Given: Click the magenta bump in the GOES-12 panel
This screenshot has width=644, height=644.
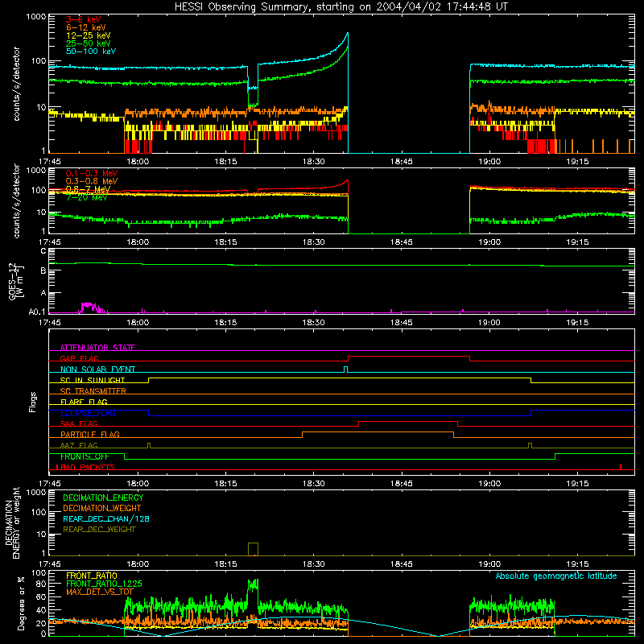Looking at the screenshot, I should (90, 308).
